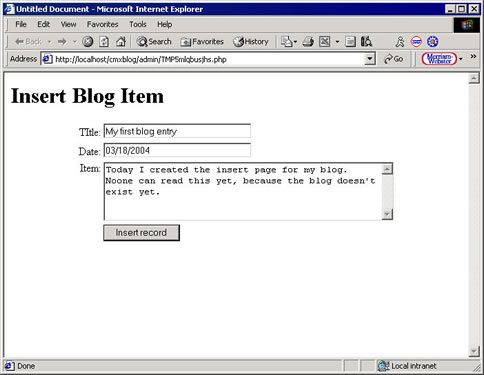Click inside the Item text area
This screenshot has width=484, height=375.
(x=243, y=192)
